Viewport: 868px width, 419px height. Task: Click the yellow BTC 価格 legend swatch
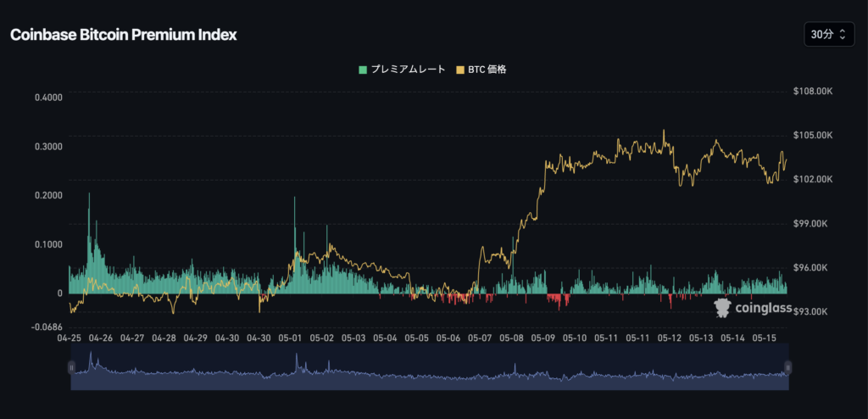[x=460, y=70]
